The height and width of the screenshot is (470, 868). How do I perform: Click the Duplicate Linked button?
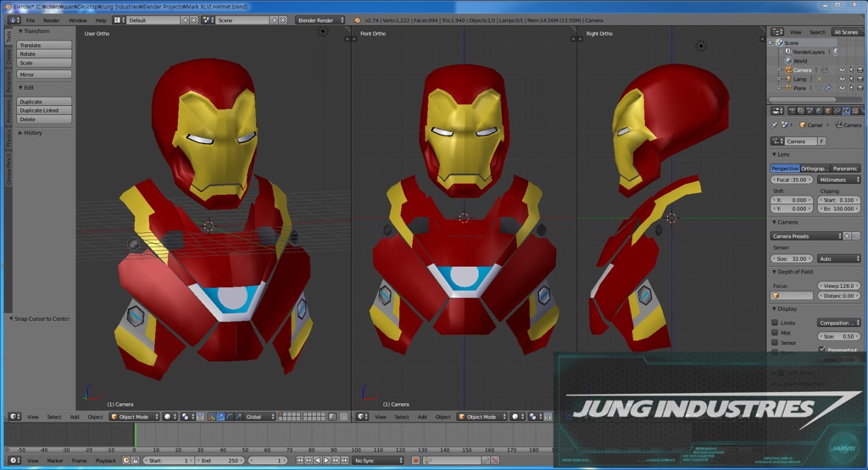(44, 110)
